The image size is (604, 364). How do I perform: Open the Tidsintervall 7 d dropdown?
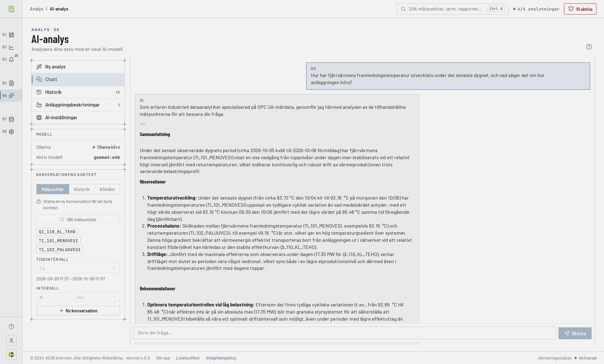pos(78,269)
